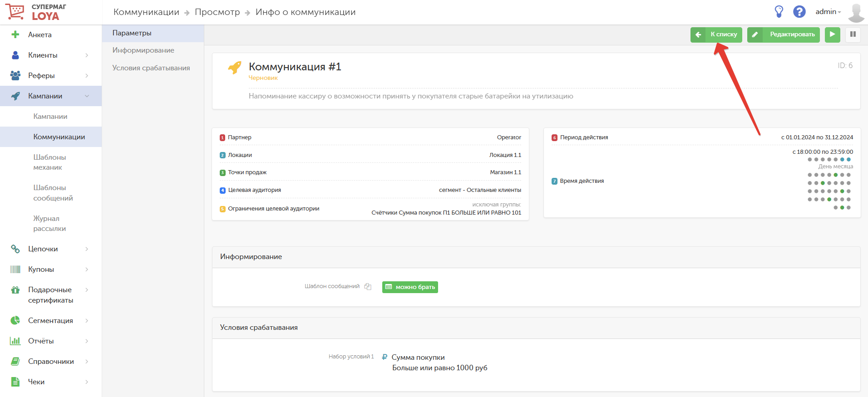This screenshot has height=397, width=868.
Task: Click the blue badge 2 Локации
Action: 222,155
